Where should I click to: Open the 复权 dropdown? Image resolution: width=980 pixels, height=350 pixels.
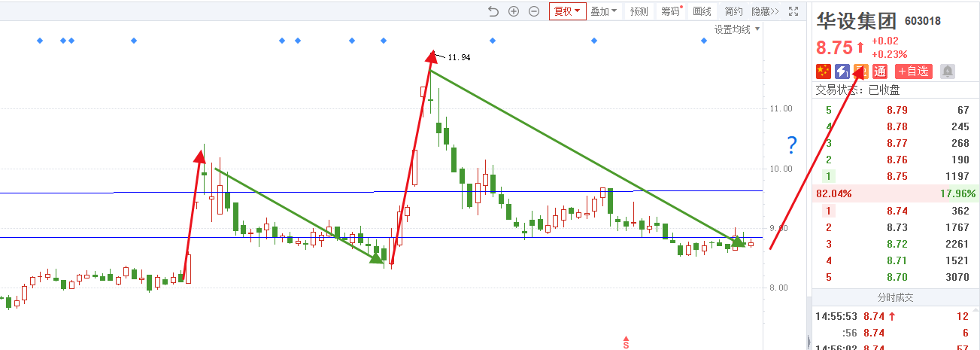[567, 11]
